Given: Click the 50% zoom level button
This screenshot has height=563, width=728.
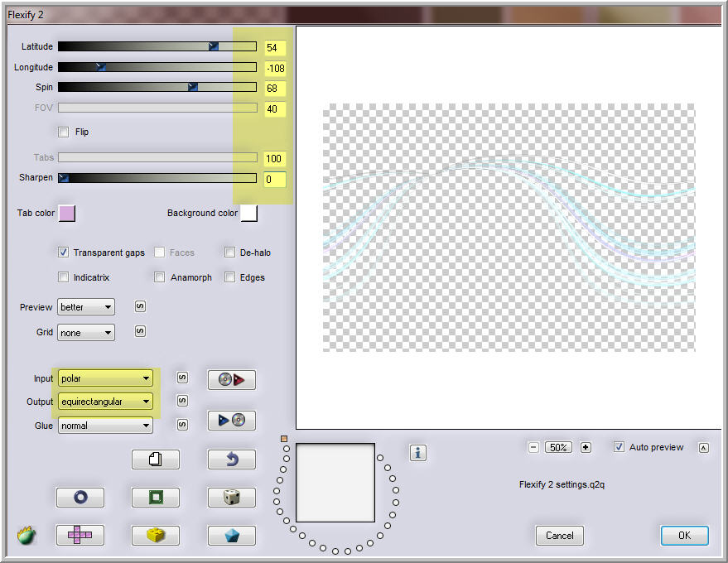Looking at the screenshot, I should [558, 447].
